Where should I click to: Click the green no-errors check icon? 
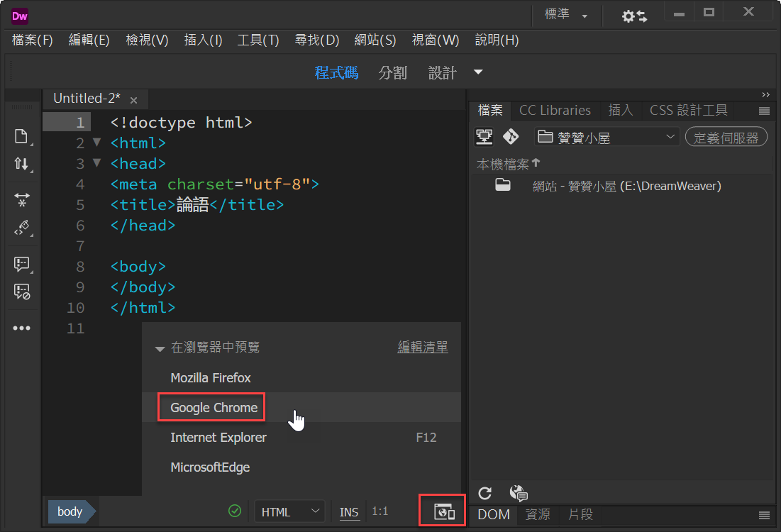235,511
